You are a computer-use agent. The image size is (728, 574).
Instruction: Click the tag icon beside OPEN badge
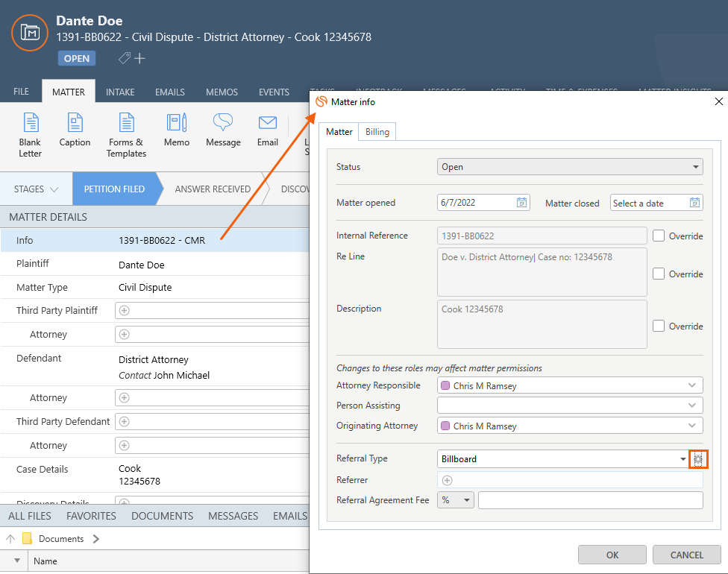[124, 58]
